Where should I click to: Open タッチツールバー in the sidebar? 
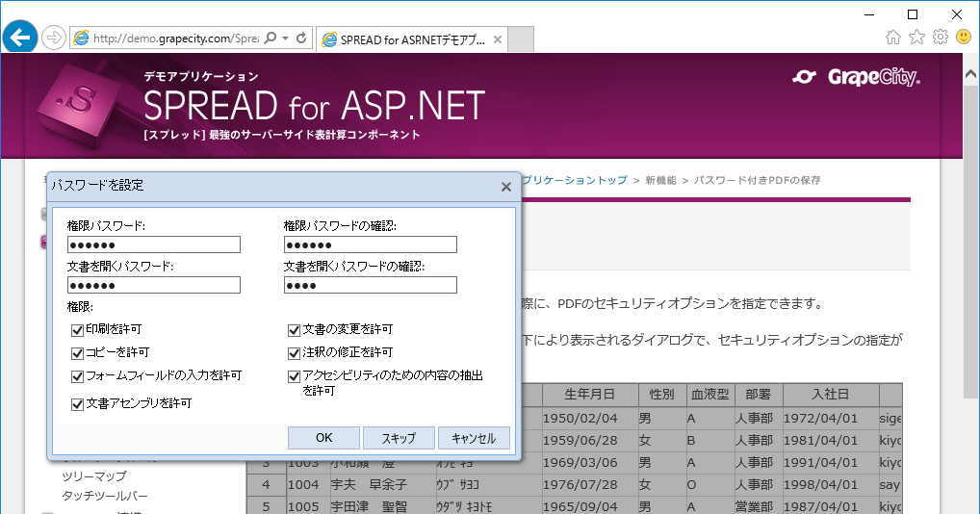click(104, 496)
